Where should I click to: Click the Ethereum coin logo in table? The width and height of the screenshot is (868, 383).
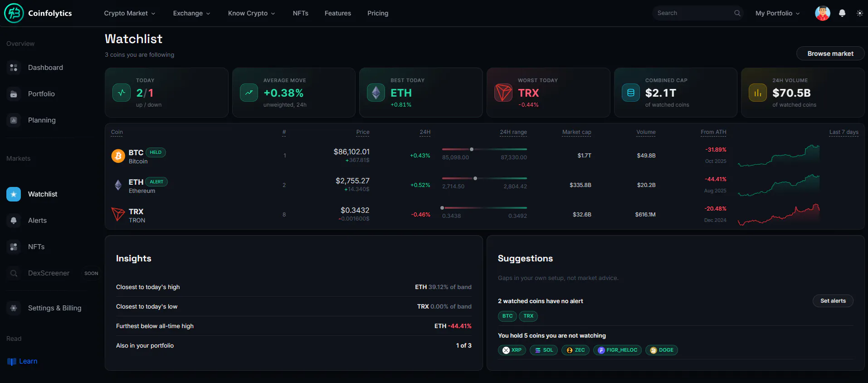118,185
